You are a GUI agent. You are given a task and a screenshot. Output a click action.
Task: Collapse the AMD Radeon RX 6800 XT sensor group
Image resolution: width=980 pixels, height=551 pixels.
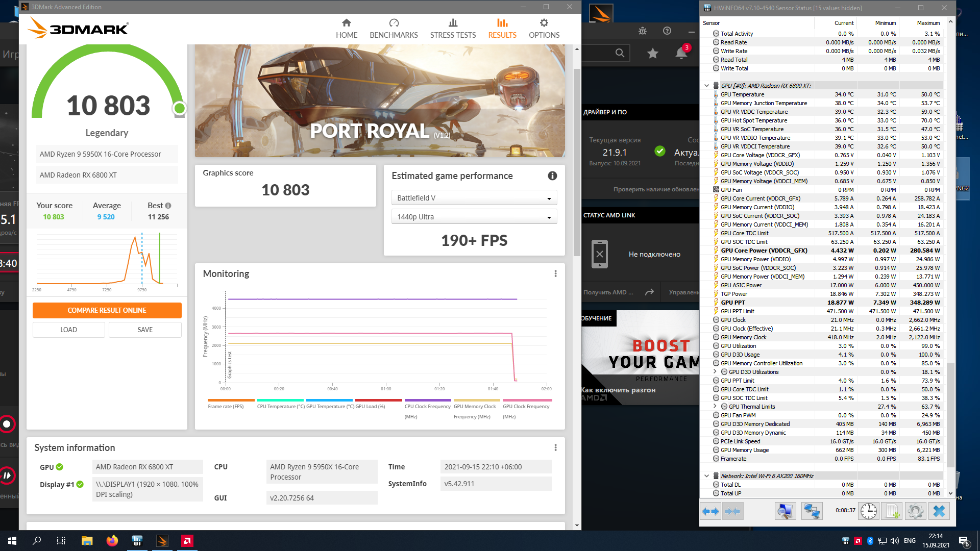point(706,86)
